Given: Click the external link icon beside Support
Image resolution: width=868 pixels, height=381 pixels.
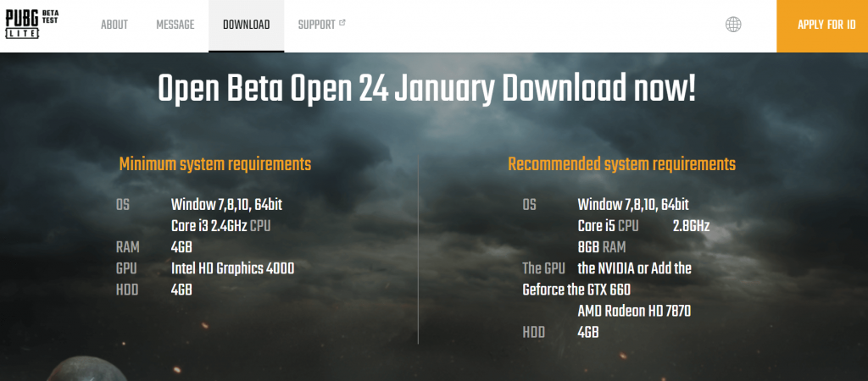Looking at the screenshot, I should [x=342, y=23].
